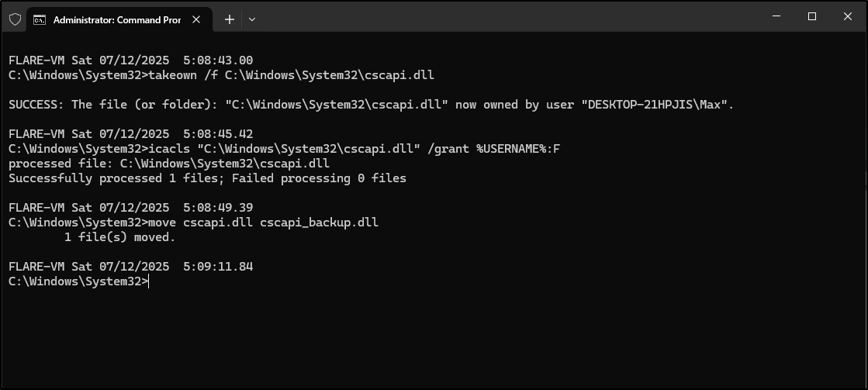The width and height of the screenshot is (868, 390).
Task: Click the SUCCESS ownership message line
Action: (371, 105)
